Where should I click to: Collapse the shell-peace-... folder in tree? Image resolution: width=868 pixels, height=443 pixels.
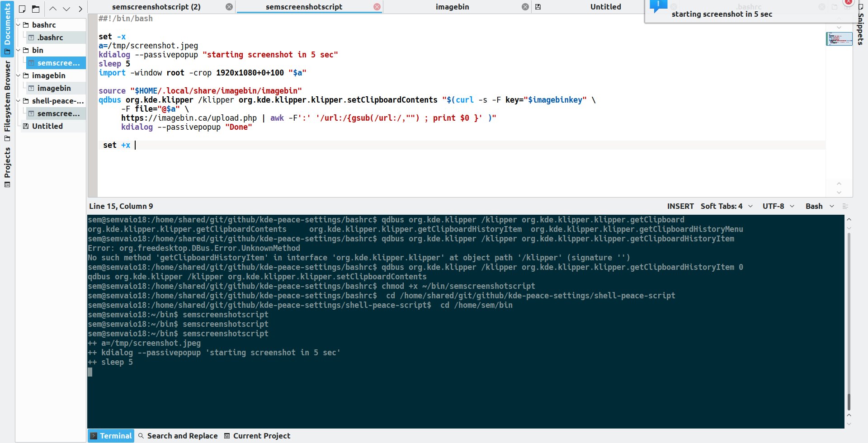click(19, 101)
